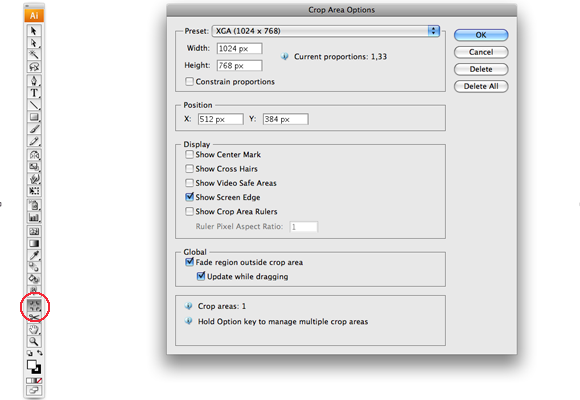Select the Direct Selection tool

coord(34,43)
